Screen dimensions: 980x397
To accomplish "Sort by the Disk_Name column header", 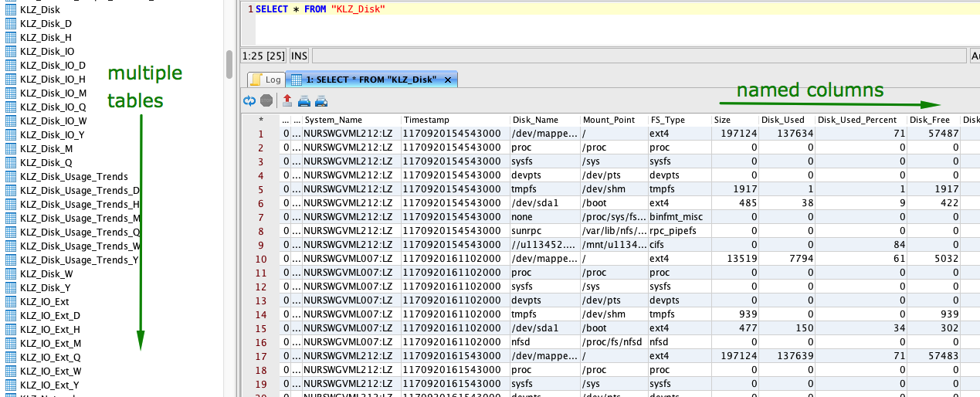I will tap(544, 120).
